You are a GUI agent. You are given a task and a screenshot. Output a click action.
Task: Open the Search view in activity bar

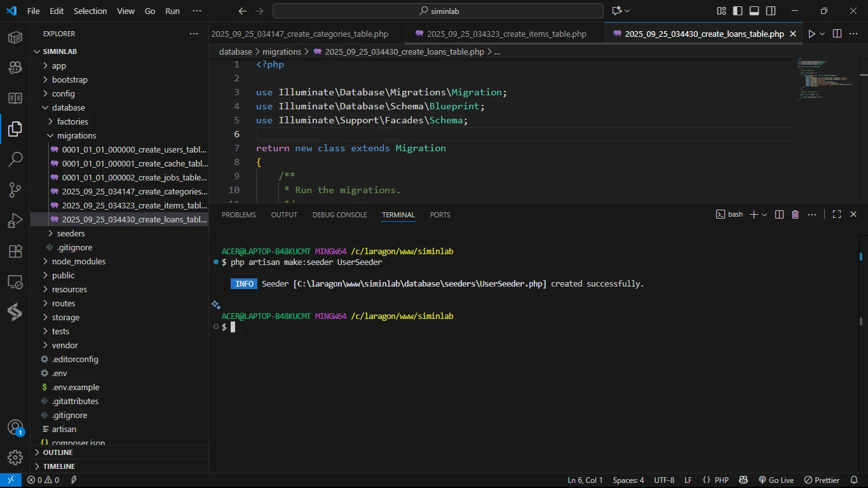[x=15, y=159]
